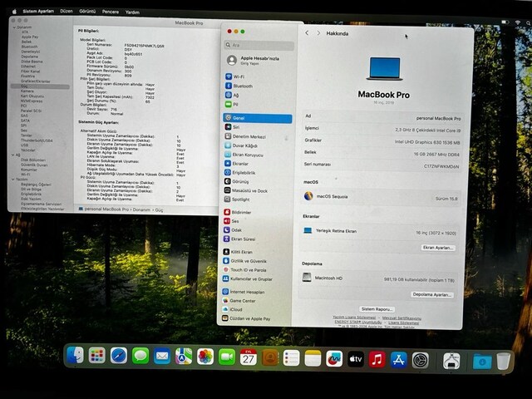Open the Music app in the Dock

377,359
